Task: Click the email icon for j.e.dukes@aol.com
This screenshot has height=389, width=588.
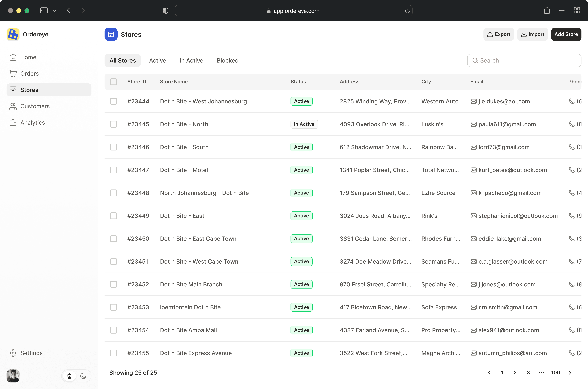Action: tap(473, 101)
